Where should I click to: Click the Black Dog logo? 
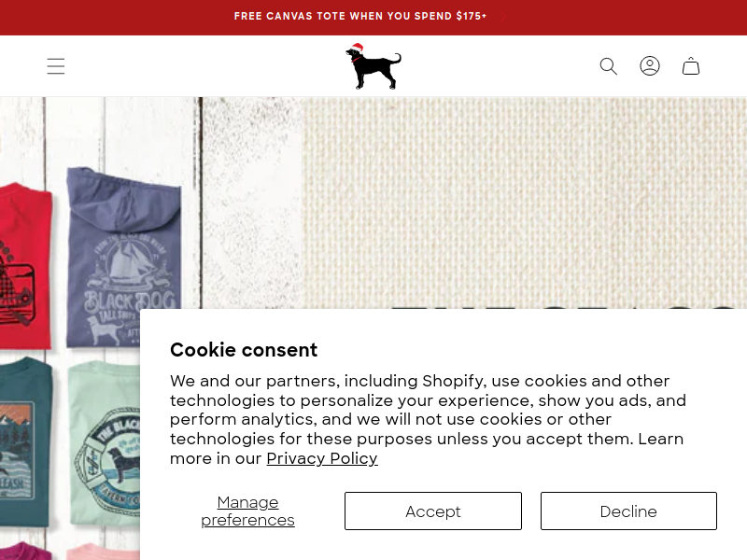click(x=373, y=66)
